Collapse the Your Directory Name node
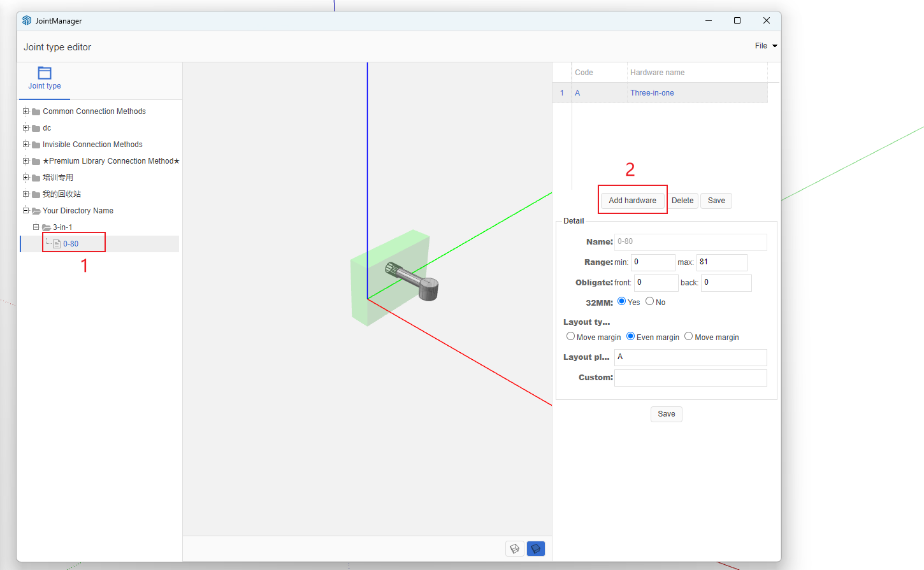 pos(26,211)
